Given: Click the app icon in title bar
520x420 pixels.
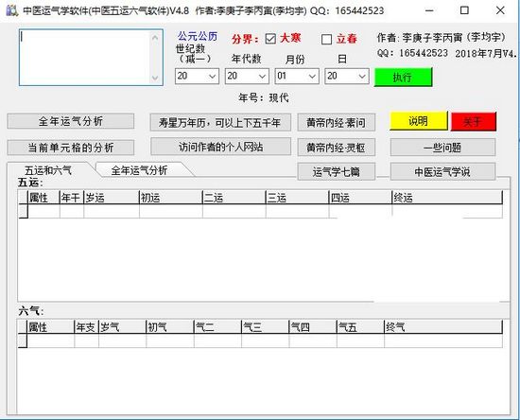Looking at the screenshot, I should (12, 10).
